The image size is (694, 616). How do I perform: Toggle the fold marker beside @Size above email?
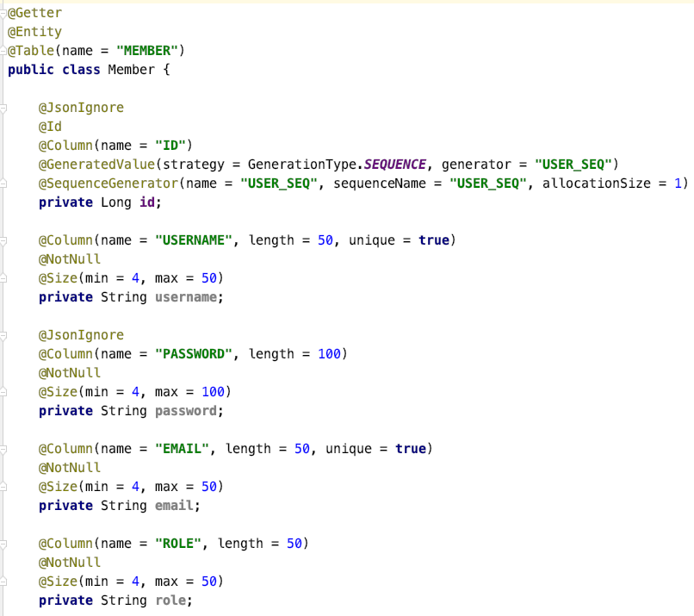point(3,487)
